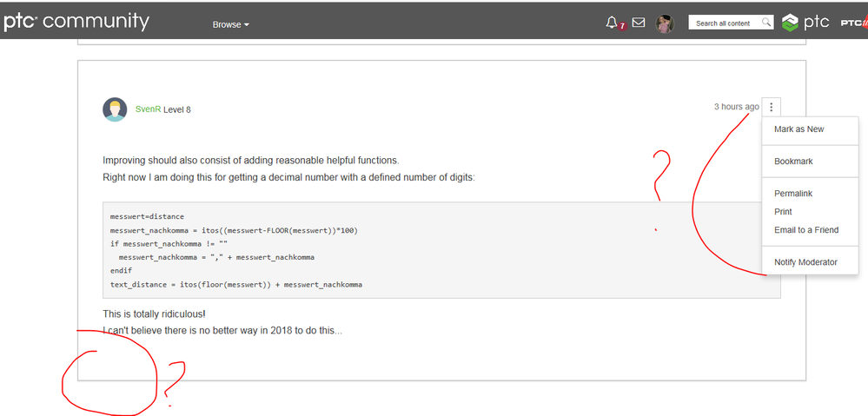This screenshot has height=416, width=868.
Task: Click the PTC Community logo
Action: pos(76,22)
